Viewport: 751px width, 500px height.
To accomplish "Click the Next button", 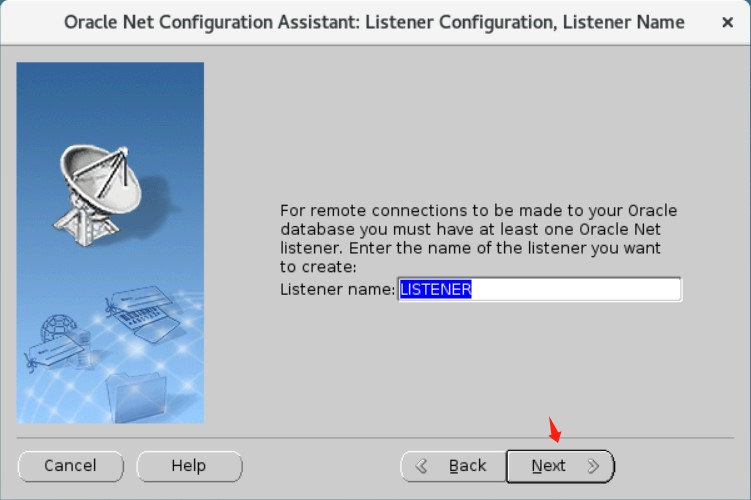I will (560, 466).
